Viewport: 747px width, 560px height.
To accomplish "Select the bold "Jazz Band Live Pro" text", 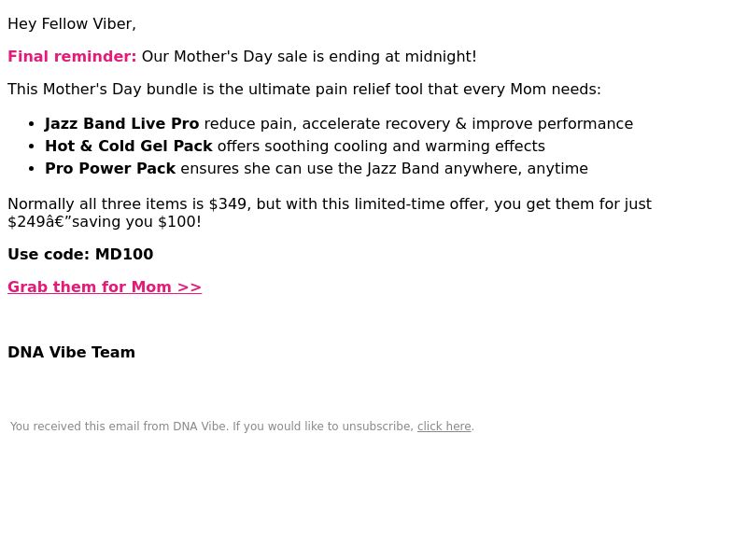I will point(122,123).
